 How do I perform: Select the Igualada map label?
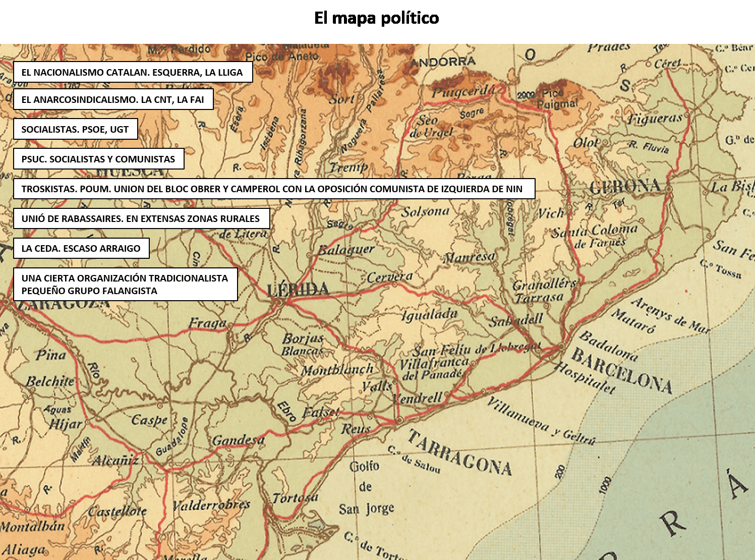430,315
